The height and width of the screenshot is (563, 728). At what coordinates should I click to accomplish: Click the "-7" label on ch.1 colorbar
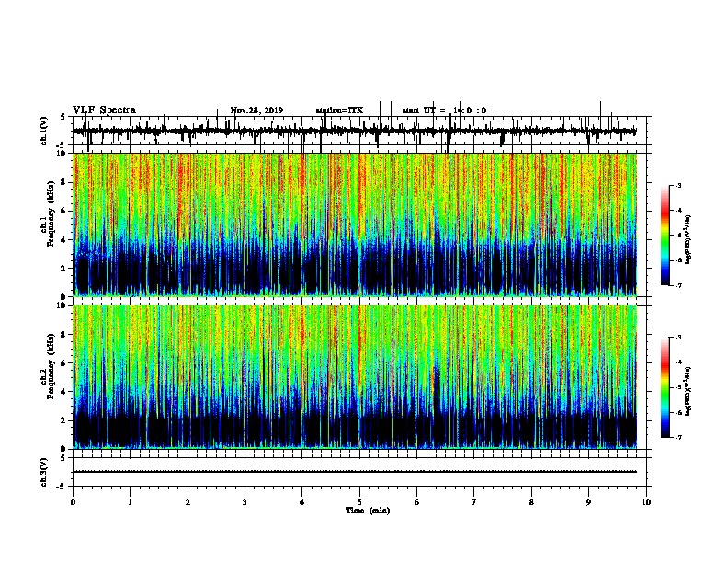click(678, 285)
